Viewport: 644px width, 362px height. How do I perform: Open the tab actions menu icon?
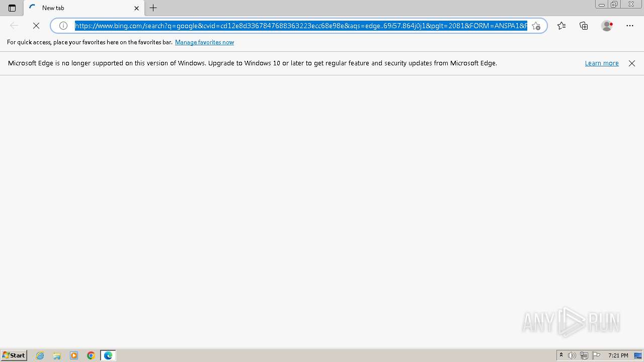12,8
